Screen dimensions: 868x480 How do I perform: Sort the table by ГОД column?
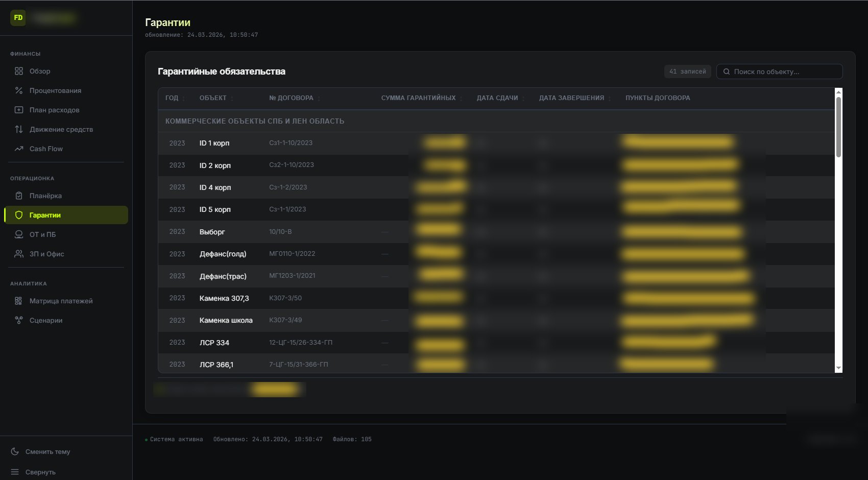pos(175,98)
